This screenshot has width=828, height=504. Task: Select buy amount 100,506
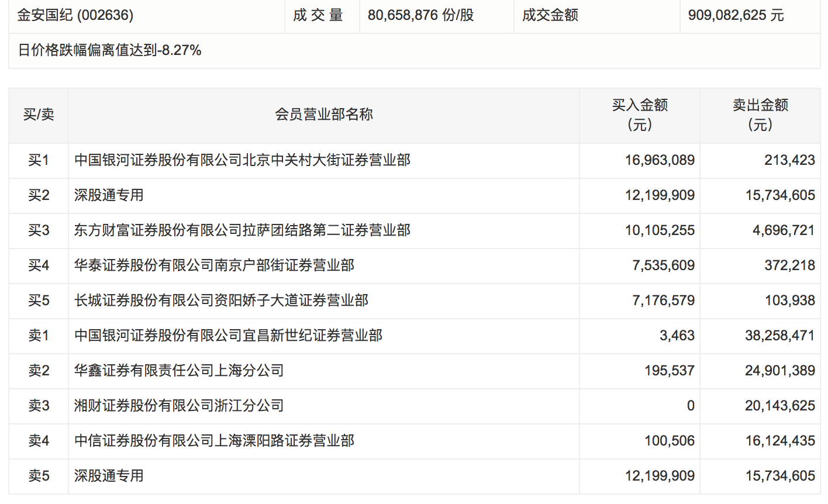pos(670,441)
